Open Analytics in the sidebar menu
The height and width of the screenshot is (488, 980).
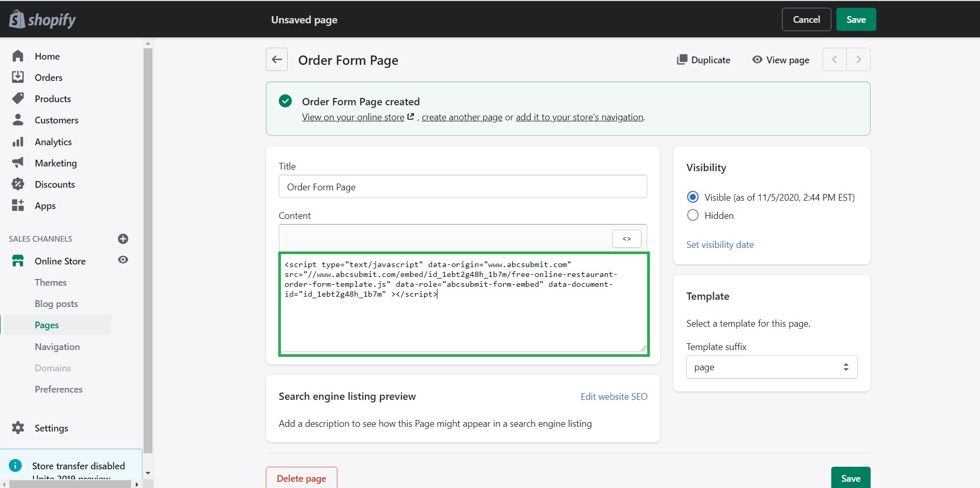point(53,142)
